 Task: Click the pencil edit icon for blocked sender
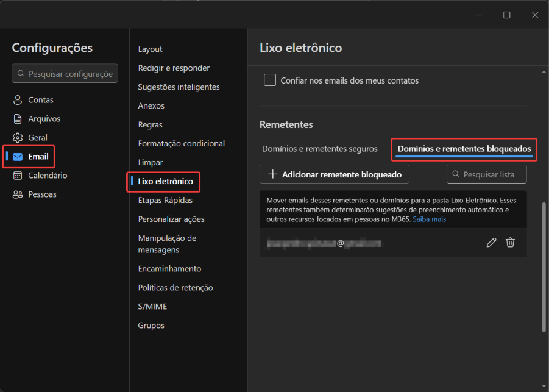pos(491,243)
